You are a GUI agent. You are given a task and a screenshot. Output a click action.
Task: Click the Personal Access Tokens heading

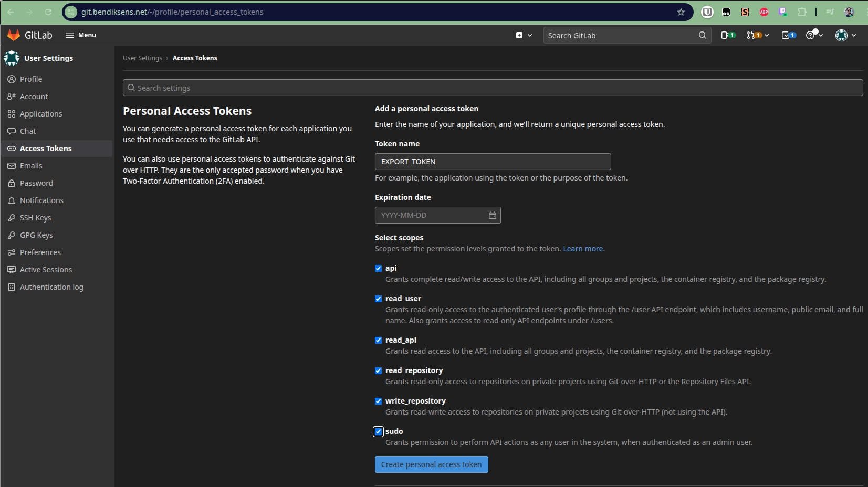coord(187,111)
